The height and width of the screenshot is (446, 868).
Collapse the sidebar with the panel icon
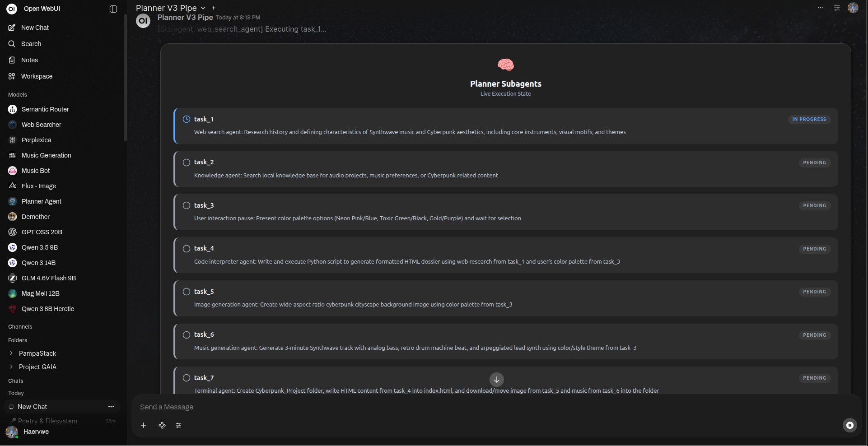113,9
